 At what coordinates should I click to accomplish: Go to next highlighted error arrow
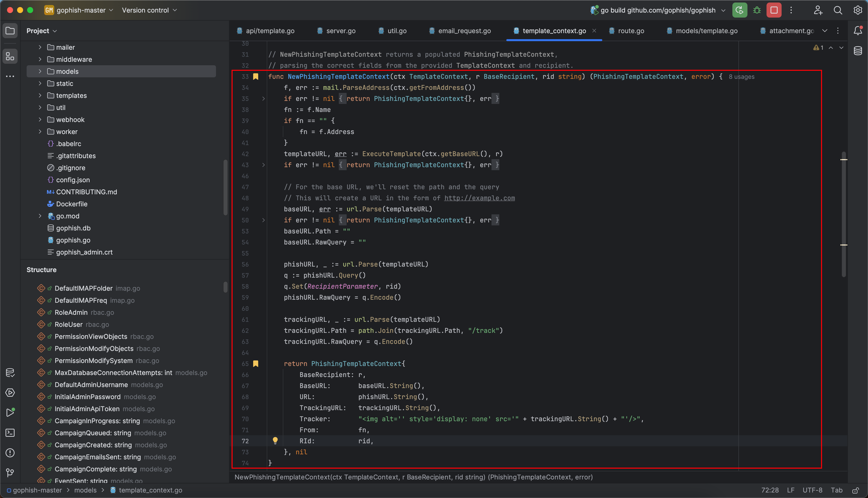[841, 47]
